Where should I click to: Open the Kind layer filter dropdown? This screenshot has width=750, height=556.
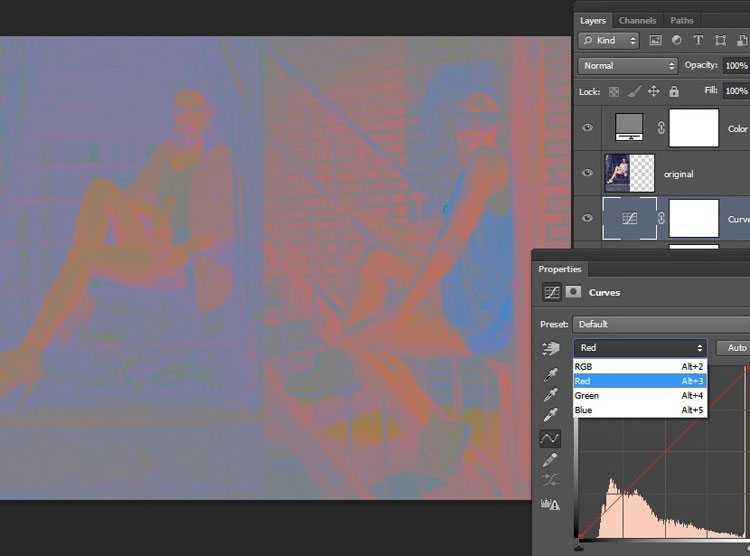point(609,41)
